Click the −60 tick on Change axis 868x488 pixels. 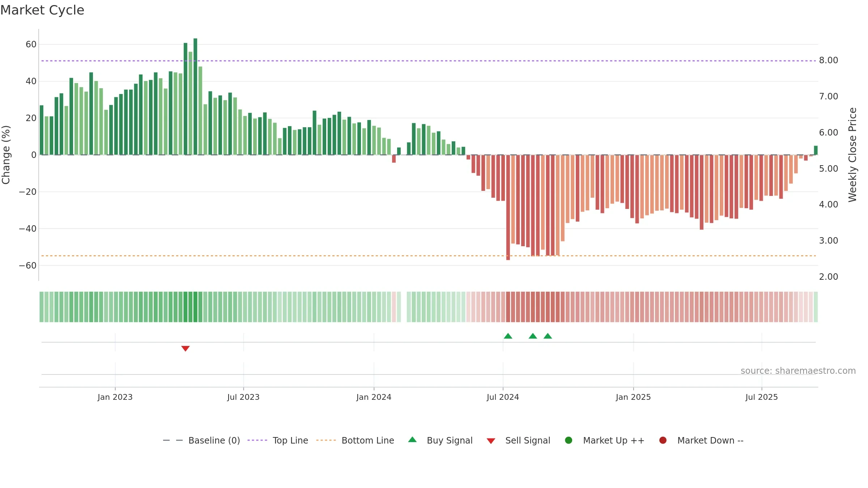28,266
